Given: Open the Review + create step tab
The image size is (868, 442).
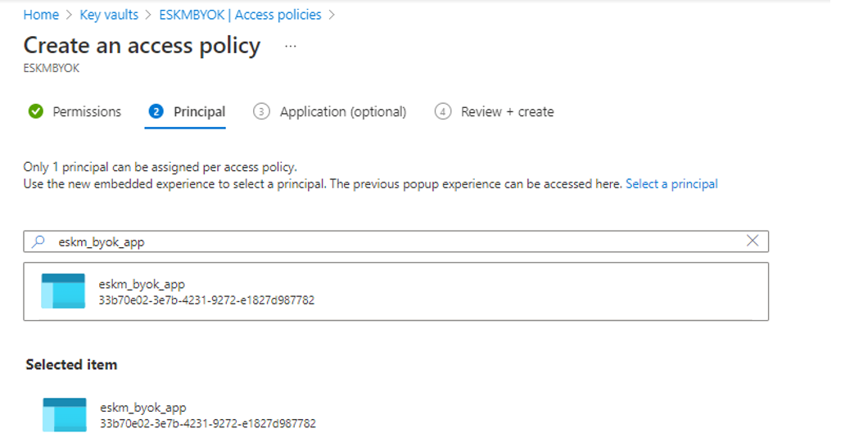Looking at the screenshot, I should (495, 112).
